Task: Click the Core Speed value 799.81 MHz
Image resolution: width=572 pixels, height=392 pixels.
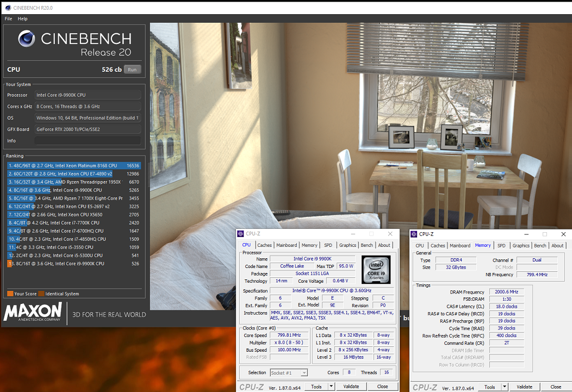Action: 289,335
